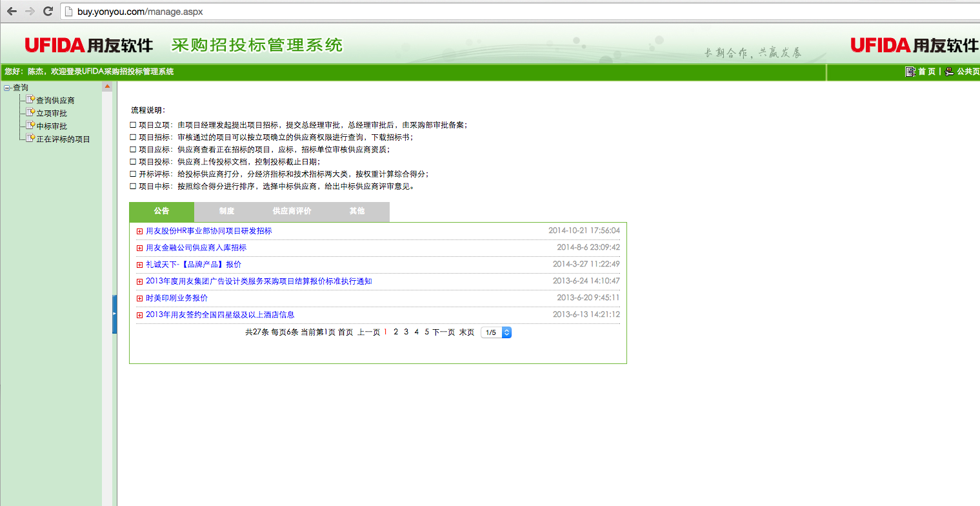Screen dimensions: 980x506
Task: Click the timestamp 2013-6-24 14:10:47
Action: [x=586, y=281]
